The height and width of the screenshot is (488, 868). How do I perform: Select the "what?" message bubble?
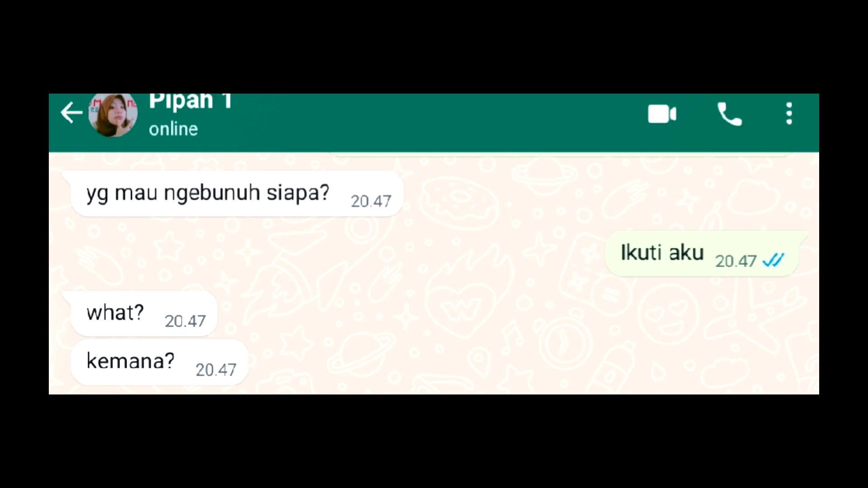tap(144, 313)
